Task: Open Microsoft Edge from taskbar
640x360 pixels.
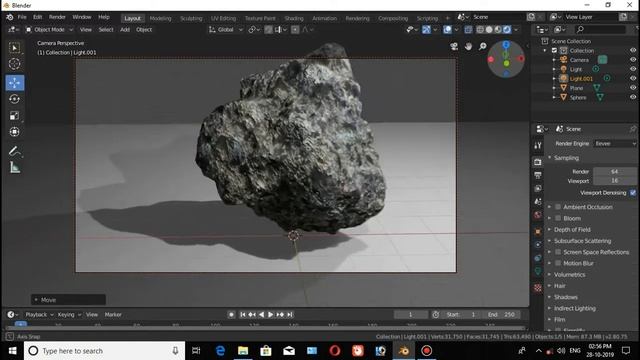Action: point(220,351)
